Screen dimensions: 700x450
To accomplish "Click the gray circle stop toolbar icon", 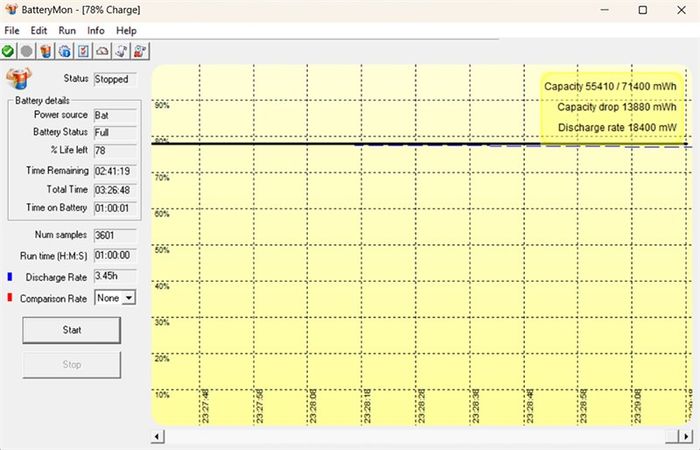I will 27,50.
